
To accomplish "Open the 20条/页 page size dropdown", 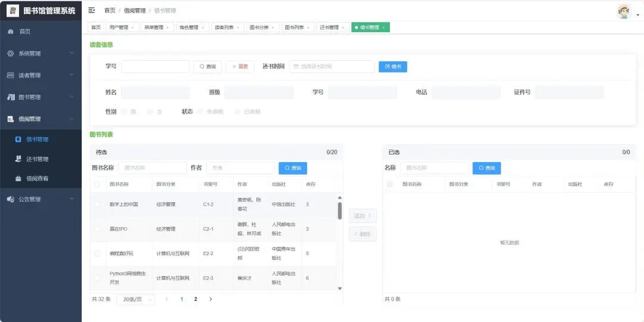I will click(135, 299).
